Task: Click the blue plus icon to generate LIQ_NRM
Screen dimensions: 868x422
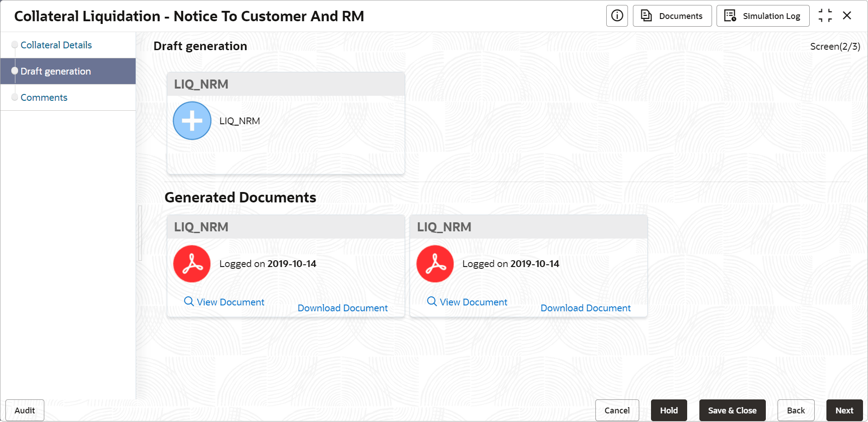Action: (x=192, y=121)
